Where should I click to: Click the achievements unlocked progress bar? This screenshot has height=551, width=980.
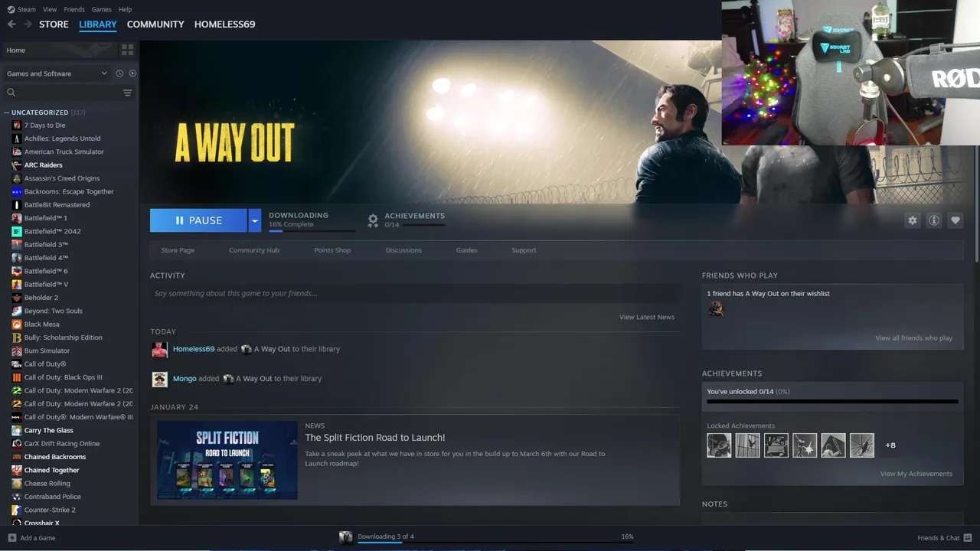[x=832, y=401]
